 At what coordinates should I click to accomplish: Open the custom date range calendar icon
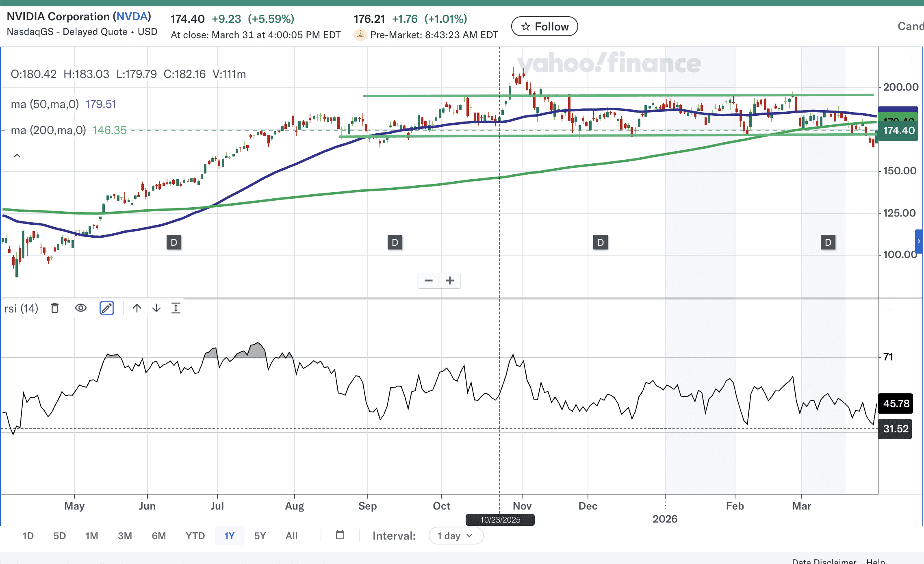(x=340, y=535)
